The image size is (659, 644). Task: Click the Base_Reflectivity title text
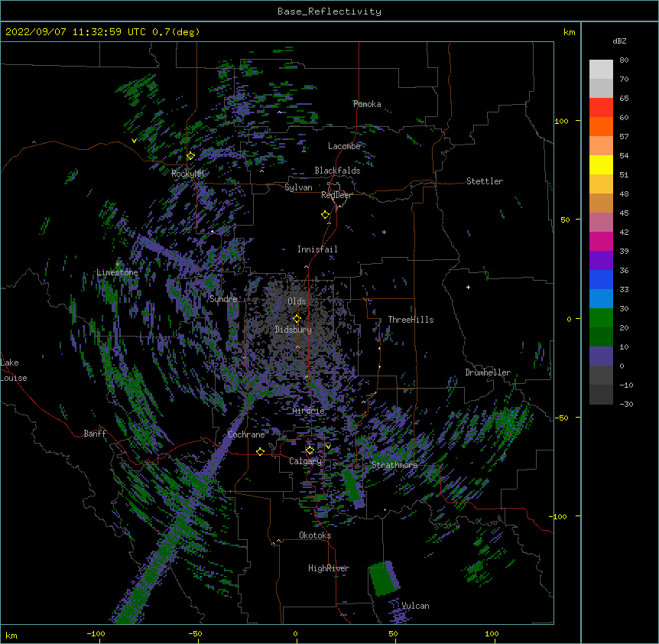[329, 11]
